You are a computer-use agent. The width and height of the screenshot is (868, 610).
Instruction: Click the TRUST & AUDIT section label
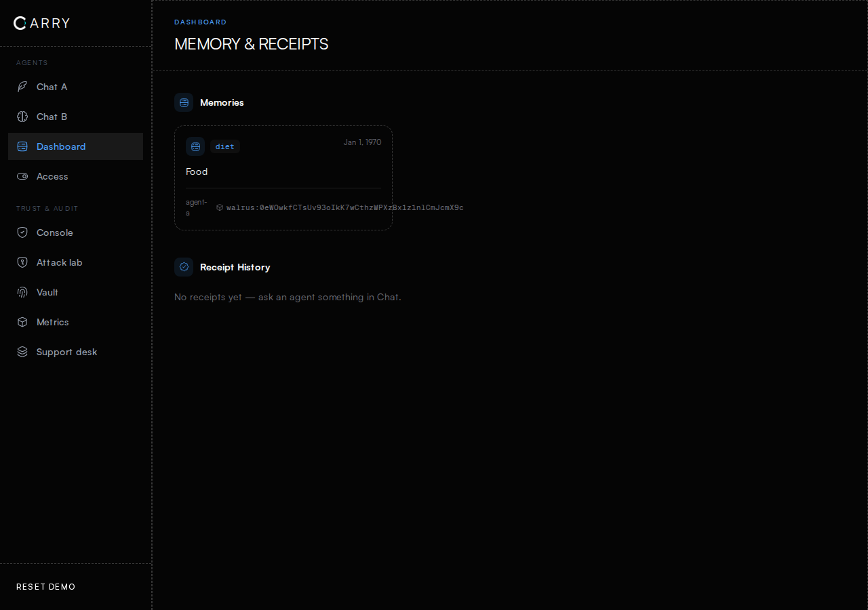(47, 209)
